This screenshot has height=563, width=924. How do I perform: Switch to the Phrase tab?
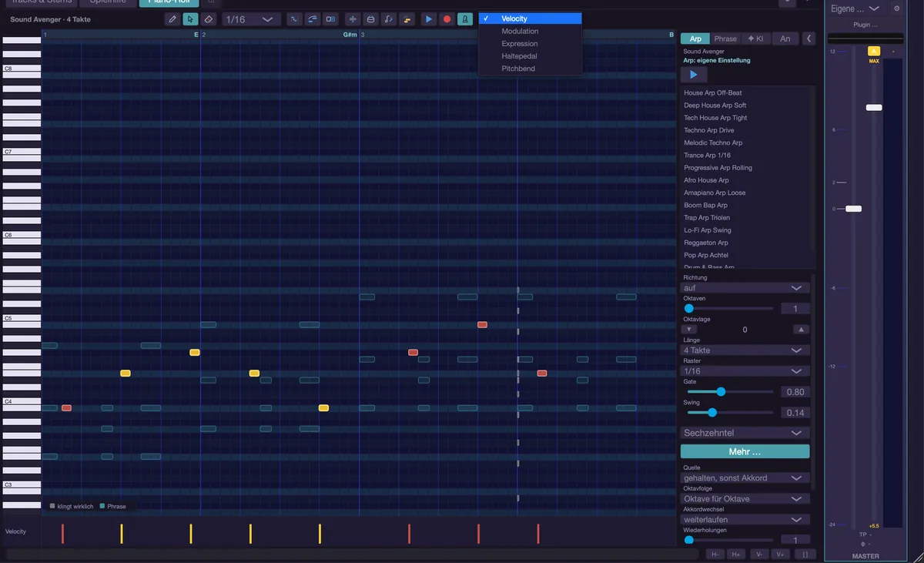(725, 39)
